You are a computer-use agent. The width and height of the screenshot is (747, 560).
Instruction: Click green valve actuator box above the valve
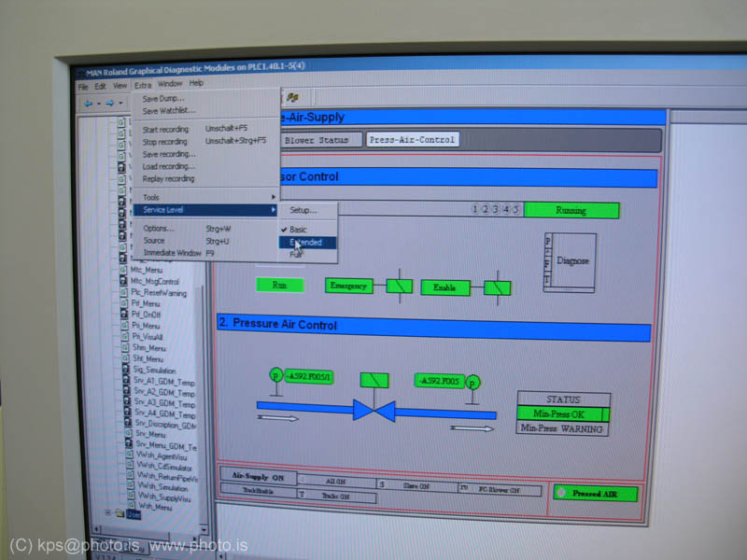(x=374, y=380)
